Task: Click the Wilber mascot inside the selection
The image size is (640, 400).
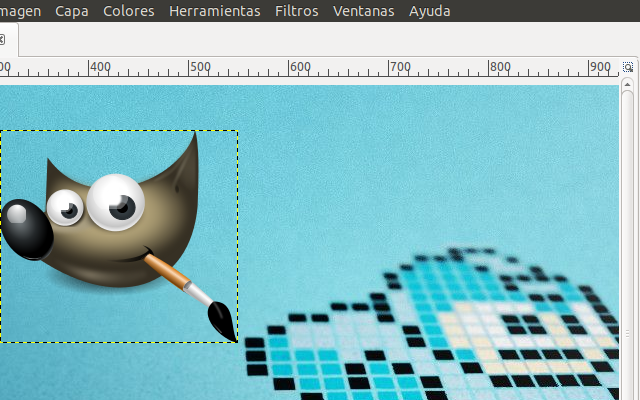Action: [x=119, y=237]
